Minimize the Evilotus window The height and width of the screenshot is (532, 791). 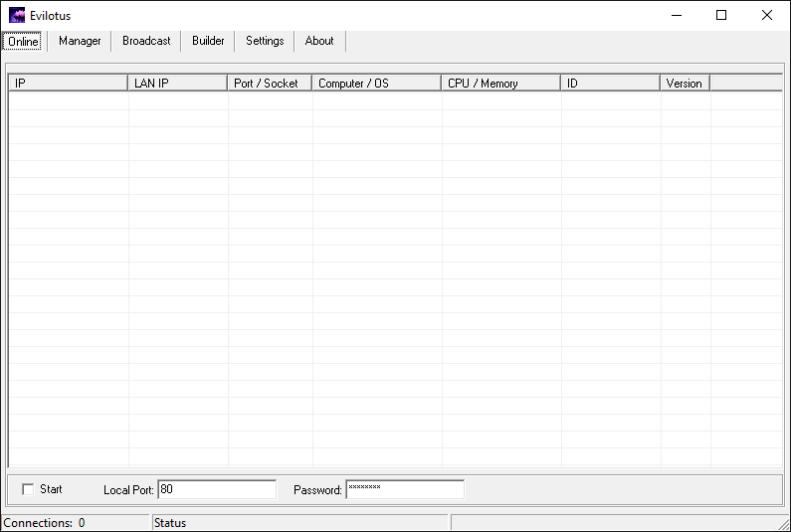tap(677, 15)
